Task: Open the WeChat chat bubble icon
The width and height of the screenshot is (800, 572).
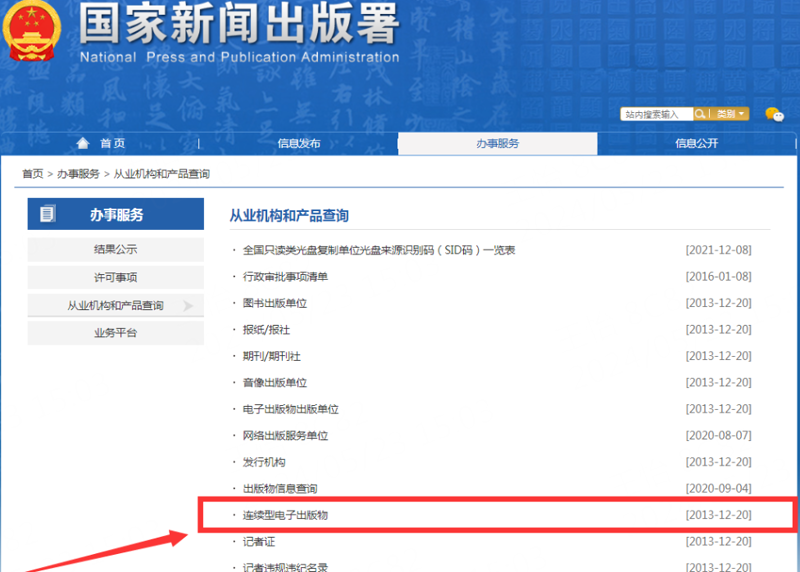Action: pyautogui.click(x=774, y=114)
